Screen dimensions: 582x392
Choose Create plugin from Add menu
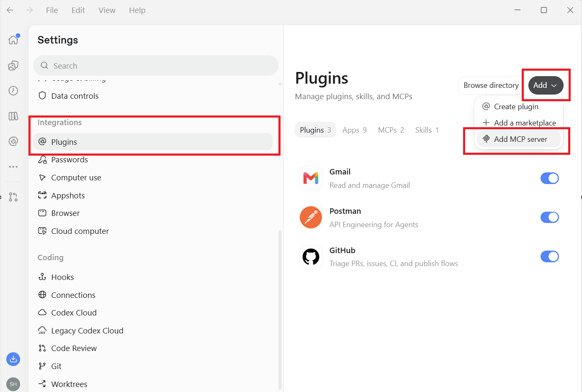(519, 107)
